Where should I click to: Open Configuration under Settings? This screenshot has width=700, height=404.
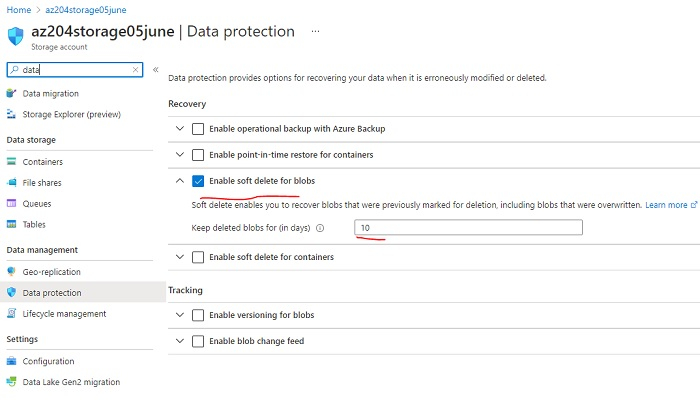(48, 361)
